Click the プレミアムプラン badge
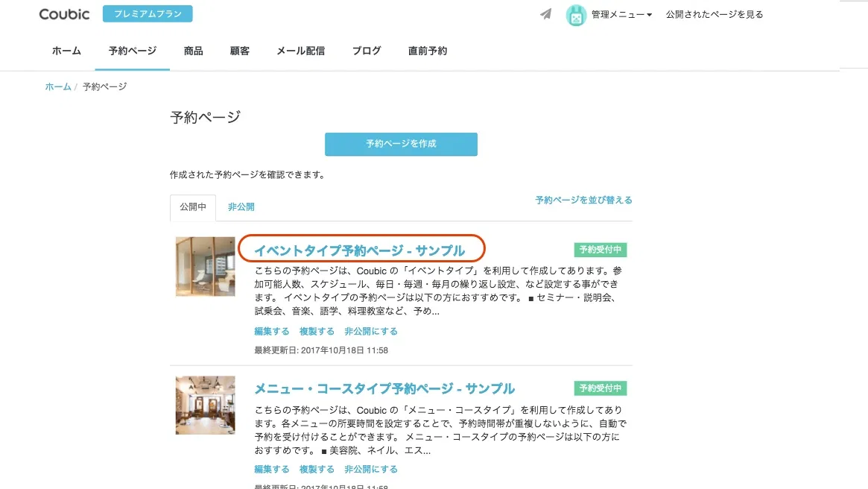This screenshot has height=489, width=868. pos(147,13)
